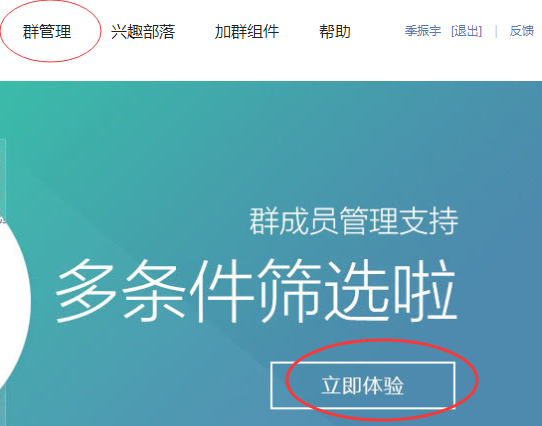Open the 群管理 navigation tab
The height and width of the screenshot is (426, 542).
coord(47,31)
